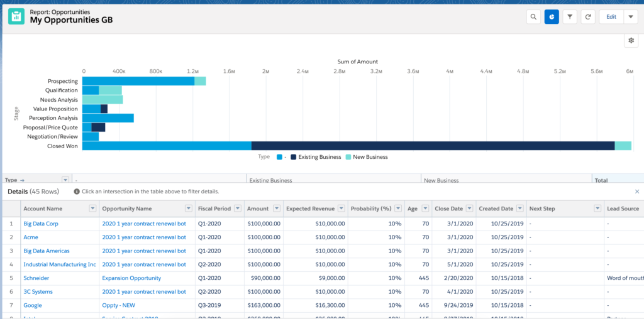
Task: Click the Existing Business legend swatch
Action: [x=294, y=157]
